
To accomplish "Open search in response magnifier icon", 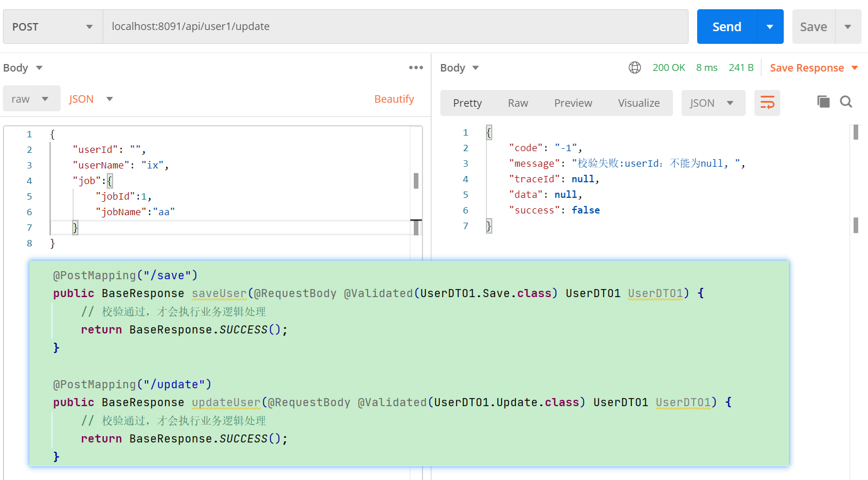I will click(x=846, y=102).
